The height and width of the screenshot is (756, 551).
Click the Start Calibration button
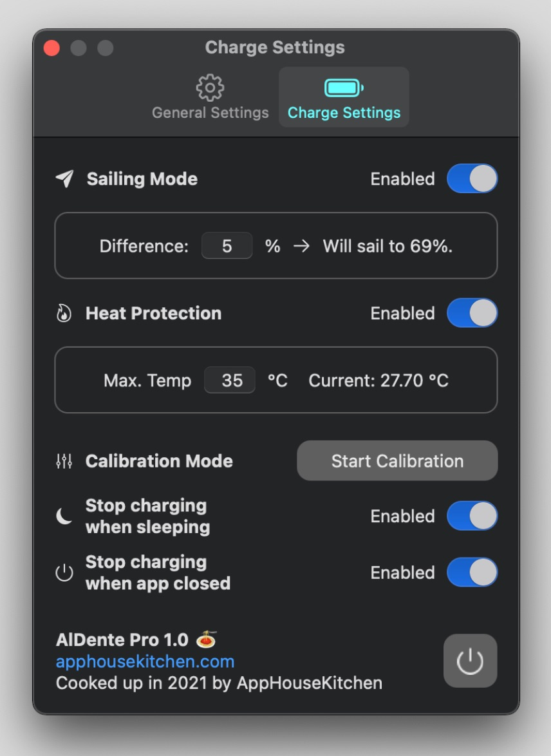[397, 461]
